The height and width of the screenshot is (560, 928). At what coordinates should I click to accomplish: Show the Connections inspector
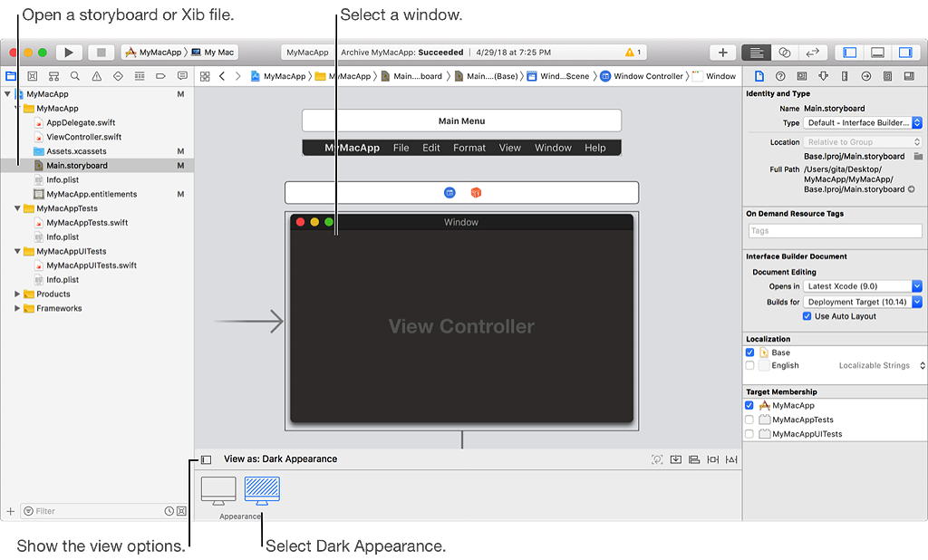point(865,76)
